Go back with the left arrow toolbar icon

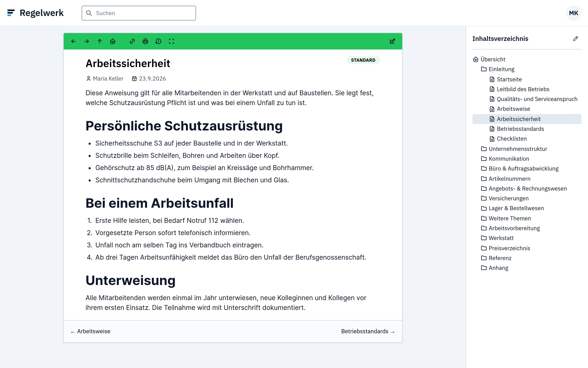tap(73, 41)
